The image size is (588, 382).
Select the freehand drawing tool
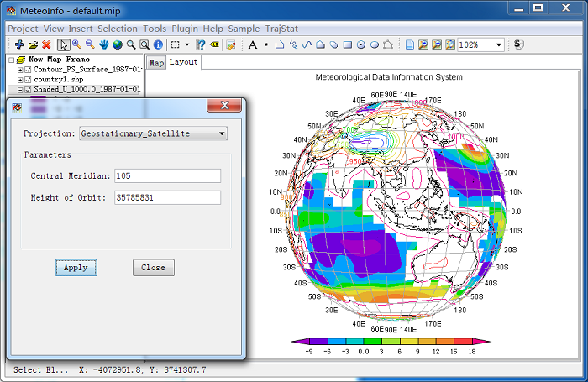click(x=293, y=45)
